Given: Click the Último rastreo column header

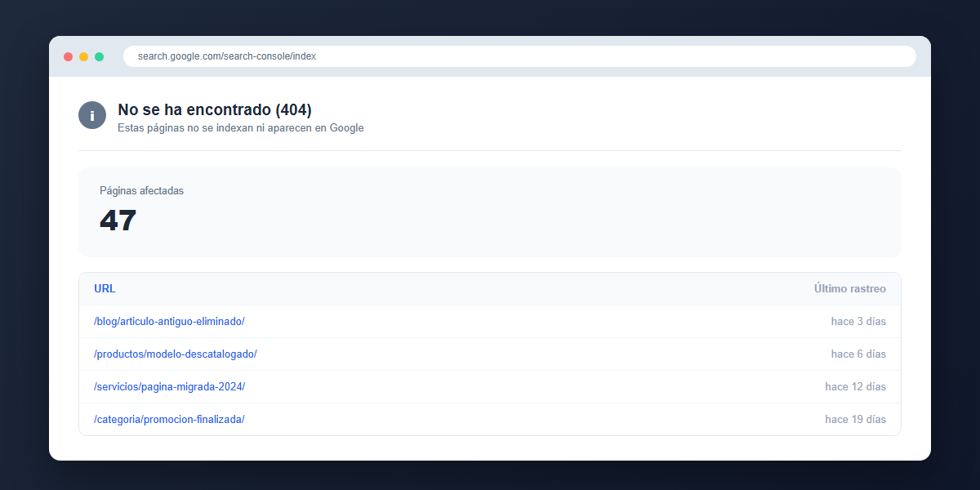Looking at the screenshot, I should click(x=850, y=289).
